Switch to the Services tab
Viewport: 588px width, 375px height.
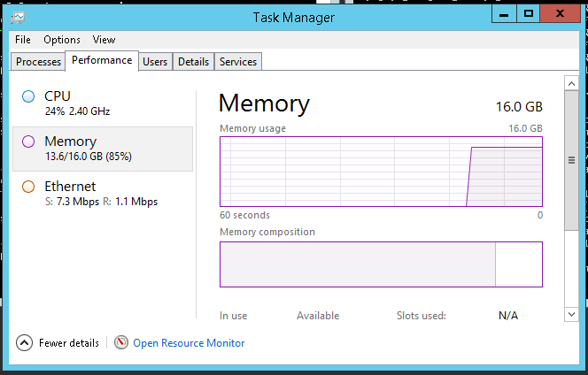click(238, 62)
